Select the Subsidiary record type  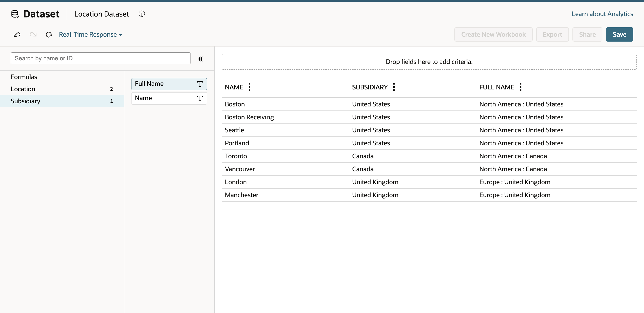pyautogui.click(x=62, y=101)
